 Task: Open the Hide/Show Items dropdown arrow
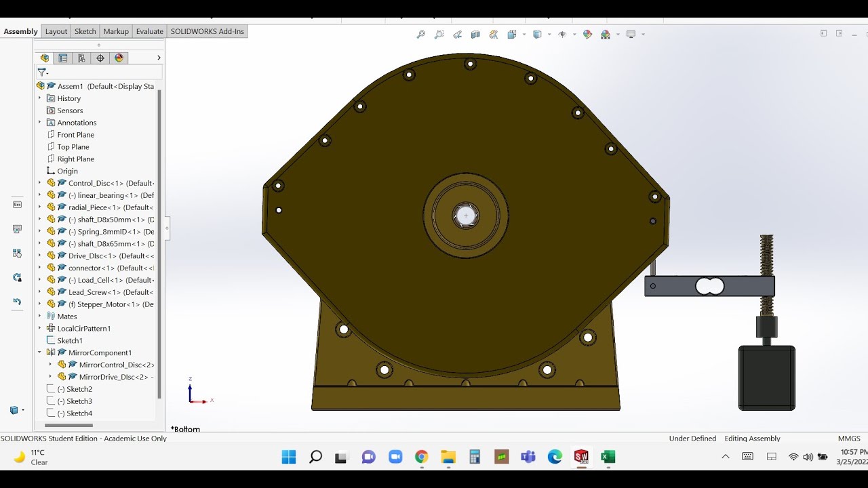(574, 35)
